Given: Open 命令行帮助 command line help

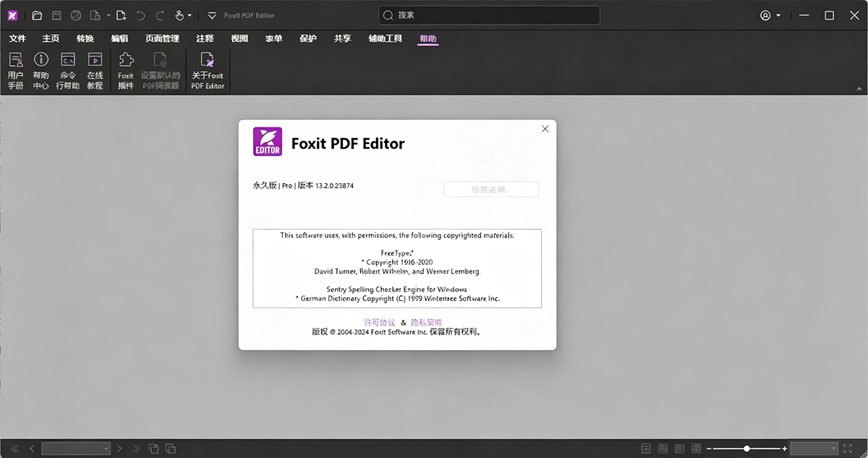Looking at the screenshot, I should pyautogui.click(x=68, y=71).
